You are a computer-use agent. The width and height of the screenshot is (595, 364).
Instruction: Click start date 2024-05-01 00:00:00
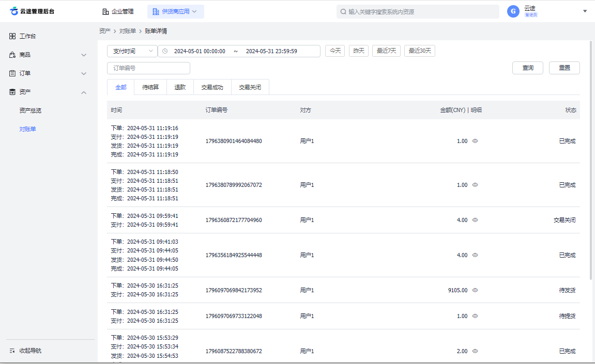pyautogui.click(x=200, y=51)
